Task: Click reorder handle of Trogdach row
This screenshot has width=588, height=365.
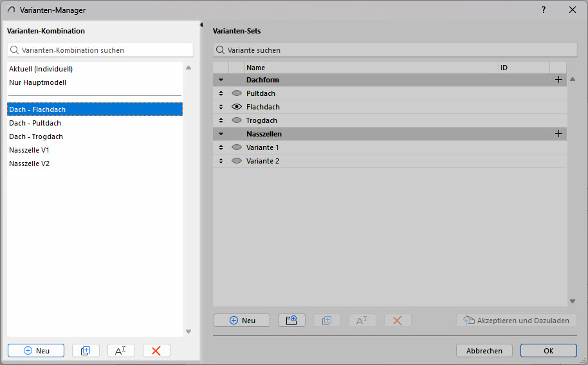Action: point(221,120)
